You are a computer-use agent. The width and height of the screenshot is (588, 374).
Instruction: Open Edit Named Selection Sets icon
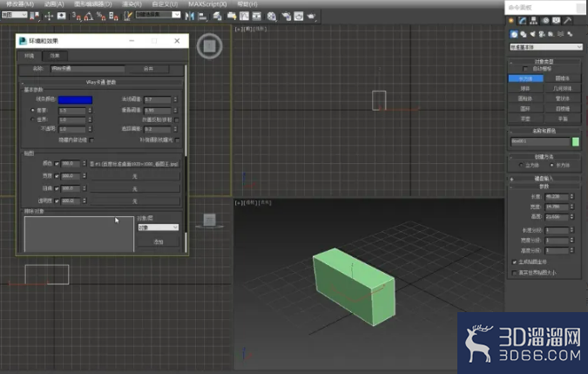[x=128, y=17]
